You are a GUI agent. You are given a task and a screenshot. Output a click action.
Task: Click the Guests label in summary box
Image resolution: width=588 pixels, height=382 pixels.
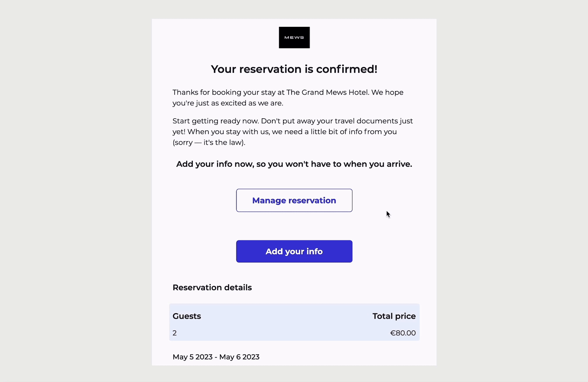(x=187, y=316)
